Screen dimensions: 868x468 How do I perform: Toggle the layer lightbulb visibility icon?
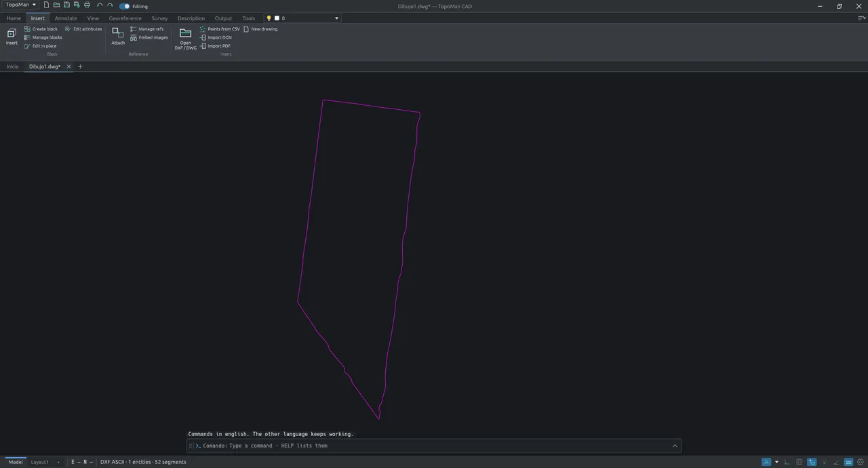pyautogui.click(x=269, y=18)
